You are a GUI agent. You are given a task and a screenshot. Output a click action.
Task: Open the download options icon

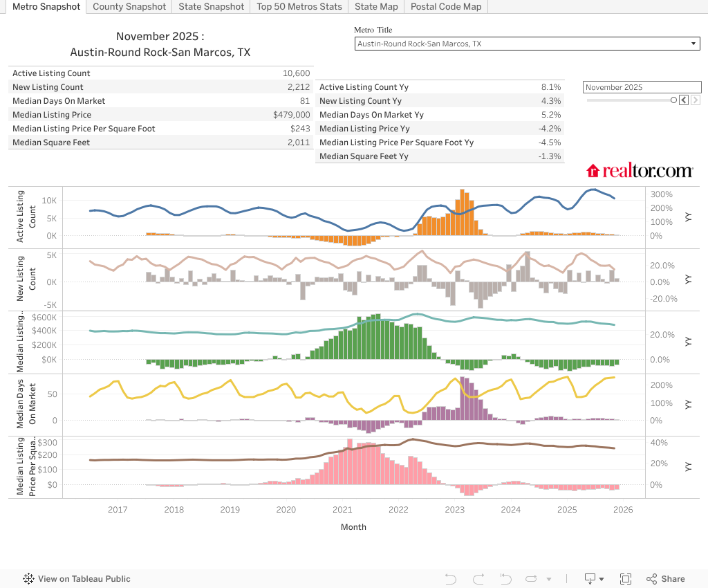click(x=590, y=579)
